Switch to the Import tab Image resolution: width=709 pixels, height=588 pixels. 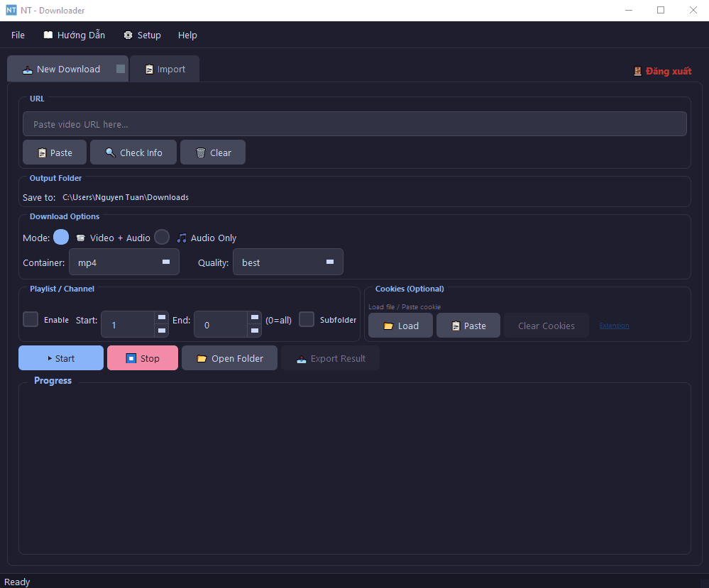click(164, 68)
